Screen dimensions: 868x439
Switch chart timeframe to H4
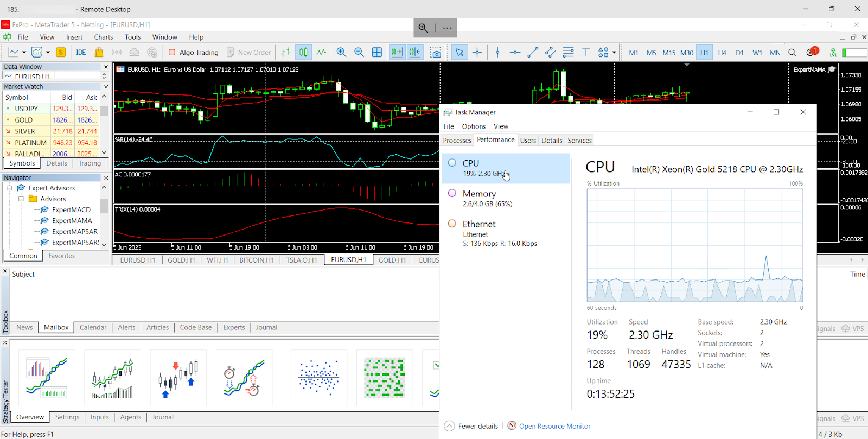tap(722, 53)
